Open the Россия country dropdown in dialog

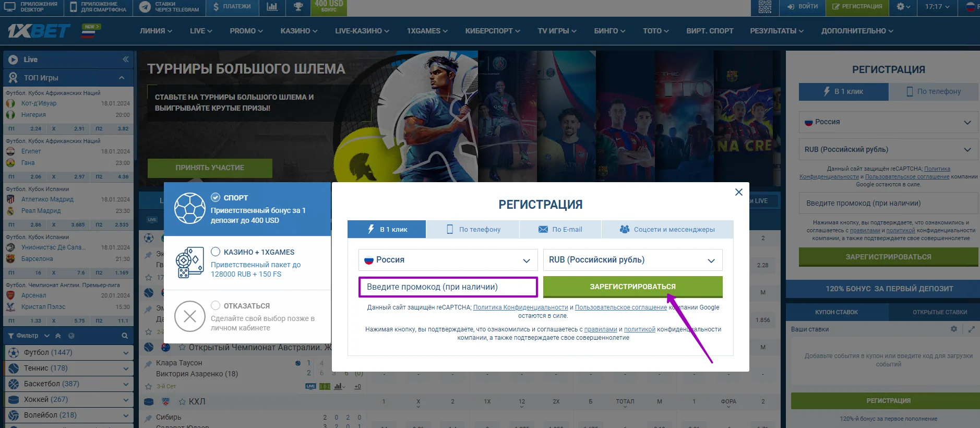click(448, 260)
